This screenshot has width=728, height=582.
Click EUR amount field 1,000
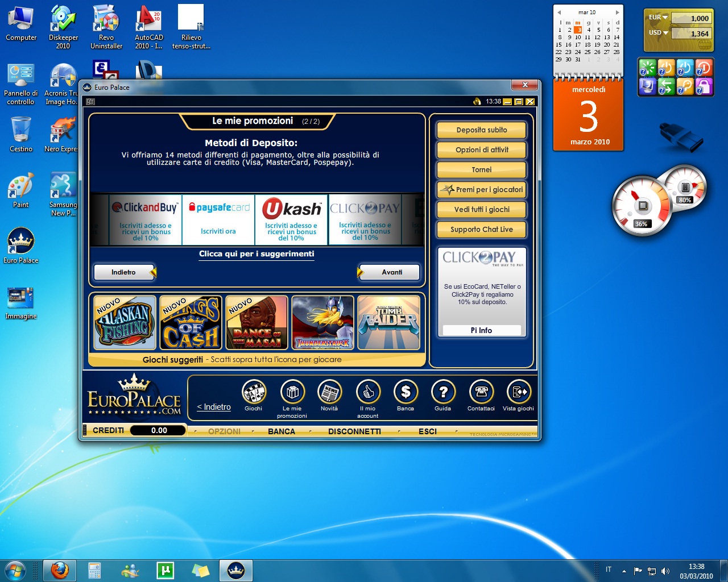(x=691, y=18)
